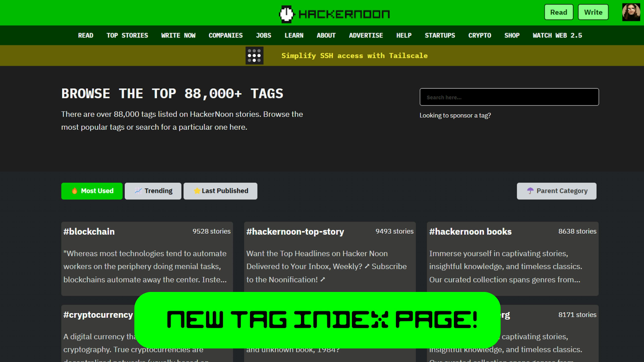Expand the ABOUT navigation menu
Screen dimensions: 644x362
[x=326, y=35]
